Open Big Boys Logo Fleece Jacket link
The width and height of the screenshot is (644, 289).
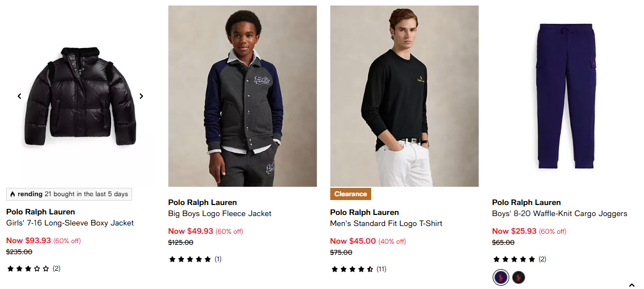tap(220, 213)
